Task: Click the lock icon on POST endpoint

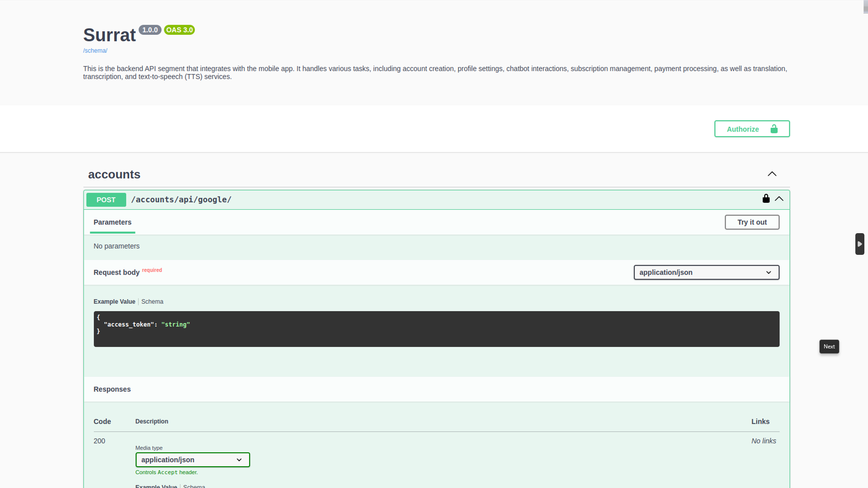Action: [x=766, y=198]
